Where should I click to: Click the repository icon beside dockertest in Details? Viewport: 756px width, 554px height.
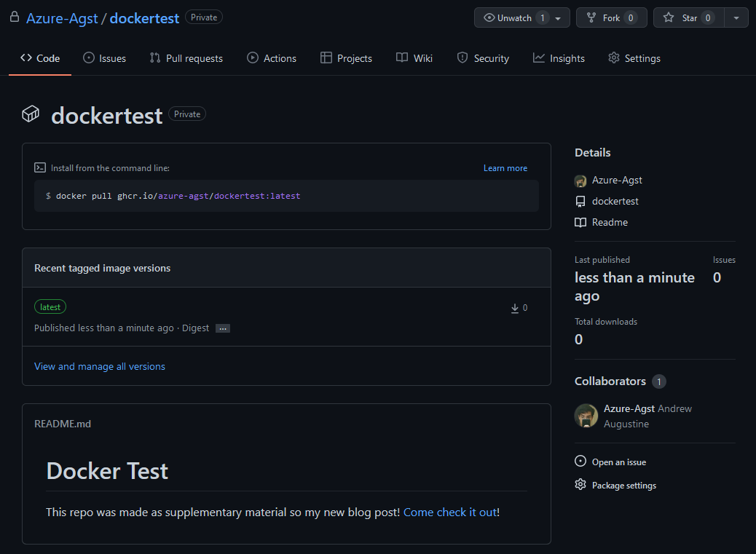coord(580,202)
